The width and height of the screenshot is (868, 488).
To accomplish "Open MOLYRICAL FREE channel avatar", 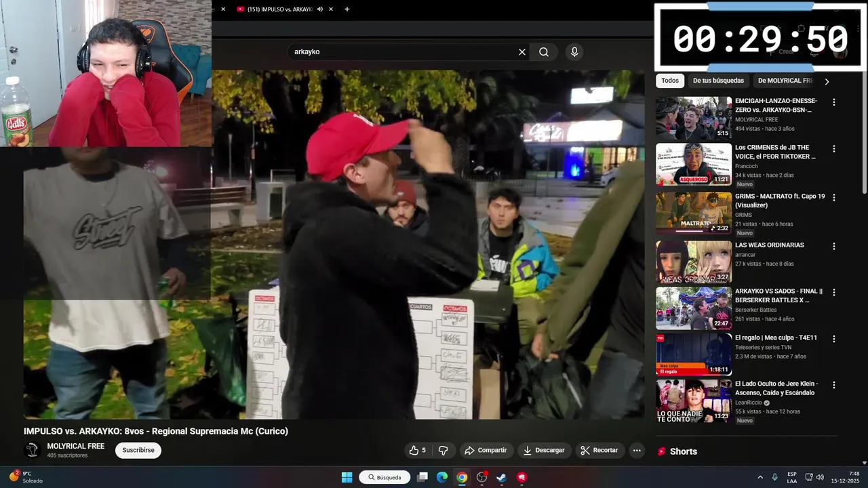I will click(x=32, y=450).
